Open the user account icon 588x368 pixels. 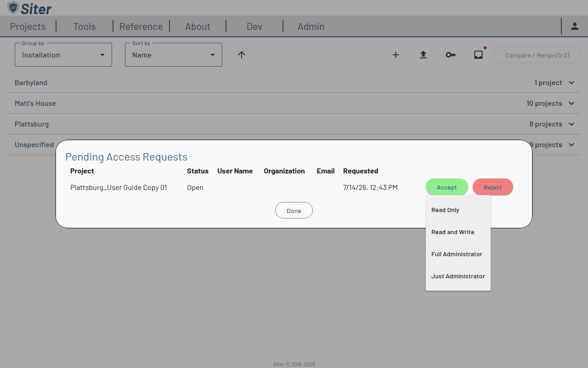[575, 26]
